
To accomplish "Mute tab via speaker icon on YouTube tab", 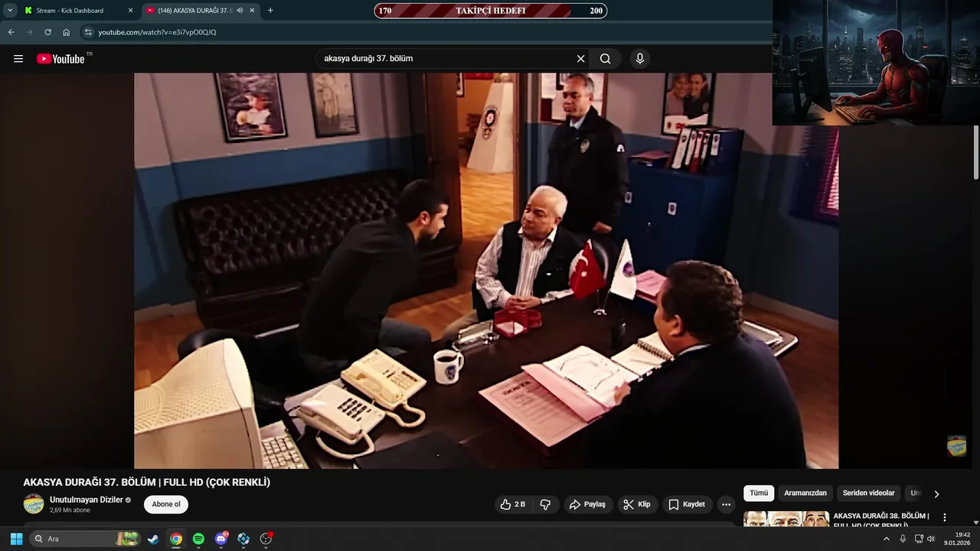I will 240,11.
